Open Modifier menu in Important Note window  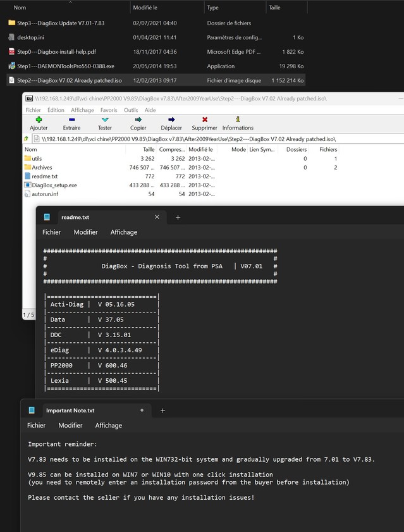pyautogui.click(x=70, y=426)
